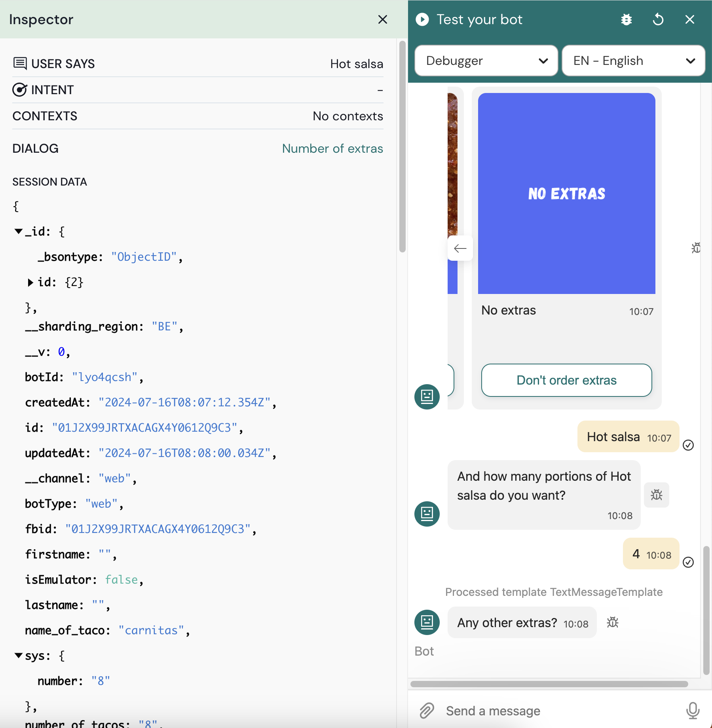
Task: Open debug info for 'Any other extras?' message
Action: 613,622
